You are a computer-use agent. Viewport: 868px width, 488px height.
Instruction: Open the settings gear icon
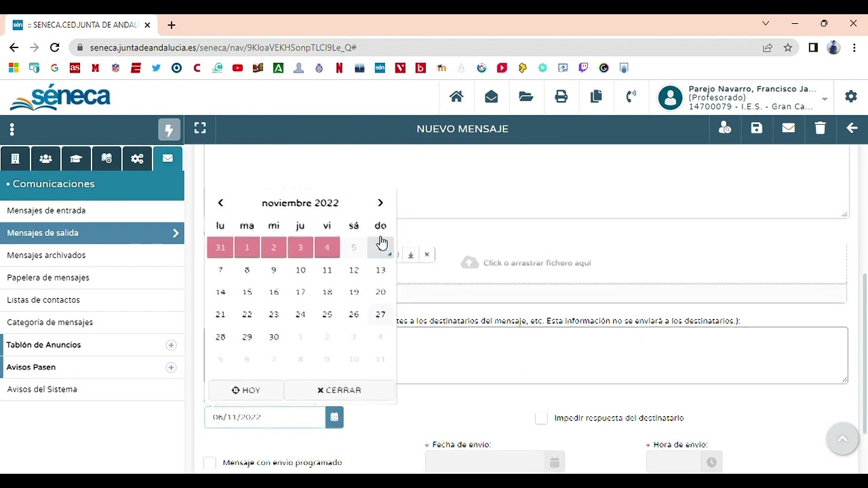(851, 97)
